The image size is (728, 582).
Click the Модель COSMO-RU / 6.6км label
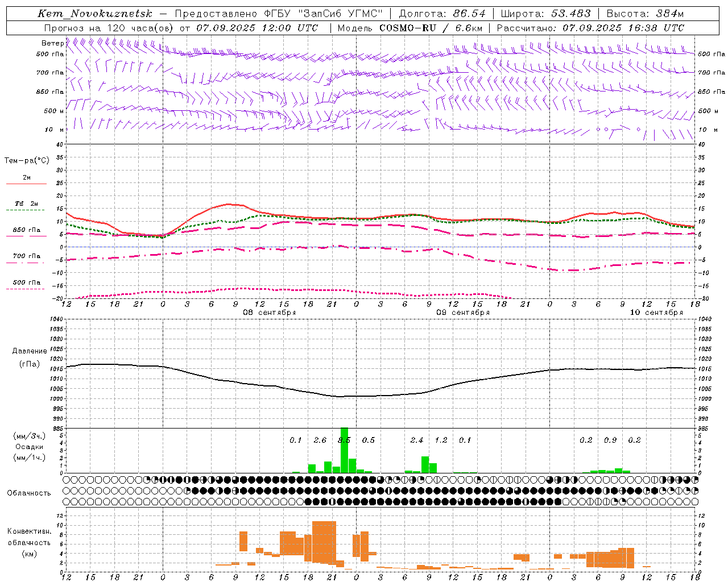(x=410, y=28)
